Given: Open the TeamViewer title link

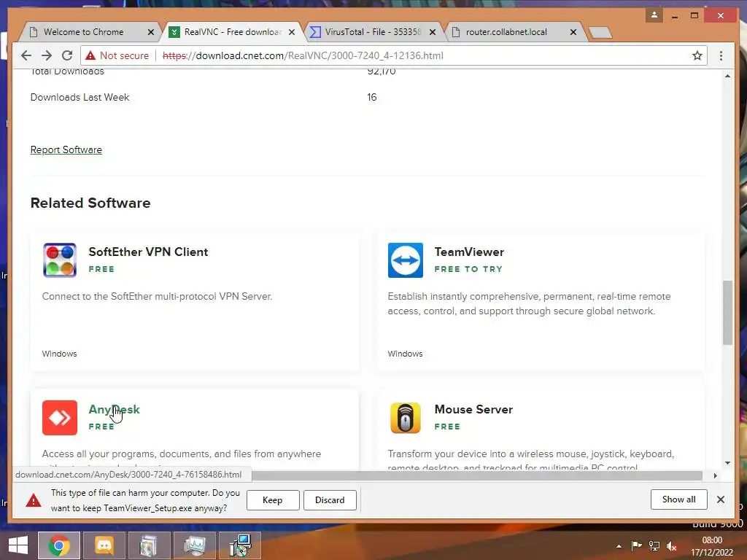Looking at the screenshot, I should pos(469,252).
